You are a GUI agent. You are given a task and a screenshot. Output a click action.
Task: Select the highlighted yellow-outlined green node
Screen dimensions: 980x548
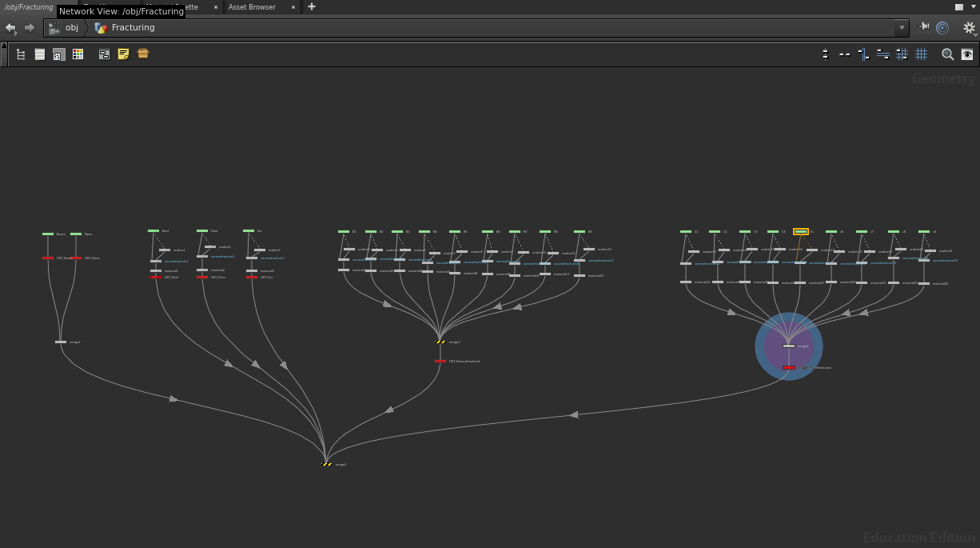(801, 232)
